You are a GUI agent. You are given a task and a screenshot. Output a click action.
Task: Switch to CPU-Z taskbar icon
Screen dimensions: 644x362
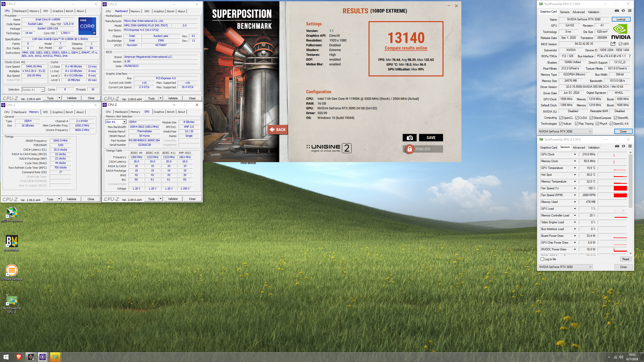(x=43, y=357)
